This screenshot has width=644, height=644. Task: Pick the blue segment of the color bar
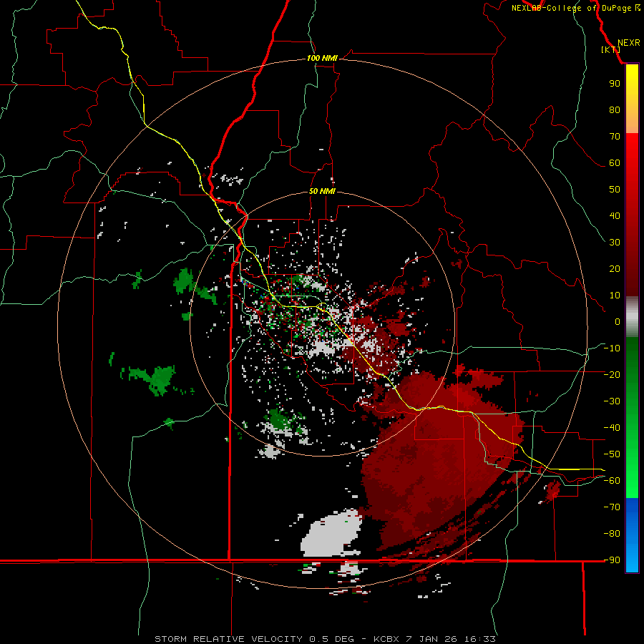coord(632,535)
